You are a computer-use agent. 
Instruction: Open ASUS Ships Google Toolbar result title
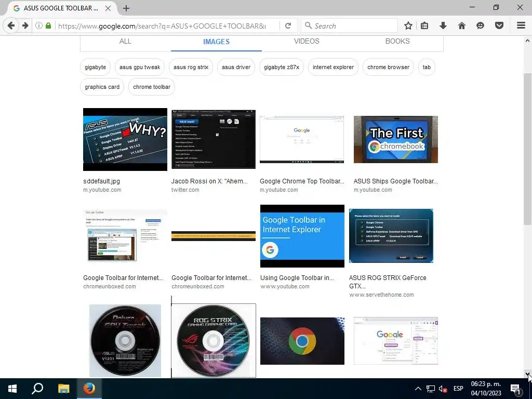click(x=395, y=181)
